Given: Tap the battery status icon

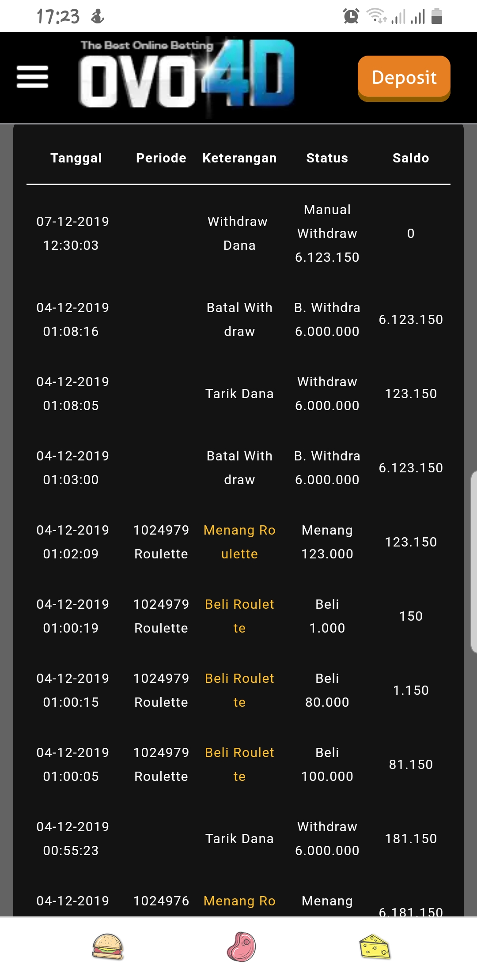Looking at the screenshot, I should pos(436,16).
